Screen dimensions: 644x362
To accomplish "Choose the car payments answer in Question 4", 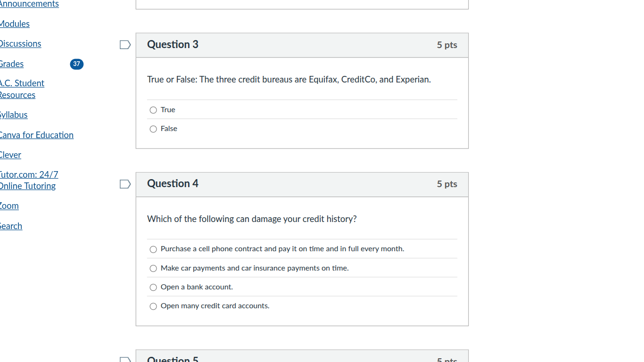I will (x=153, y=268).
